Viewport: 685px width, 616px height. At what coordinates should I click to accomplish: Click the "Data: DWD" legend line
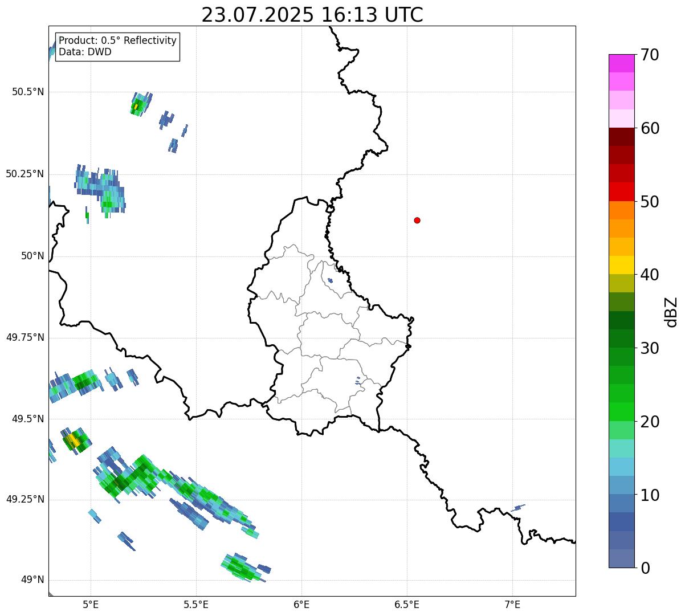[x=85, y=52]
